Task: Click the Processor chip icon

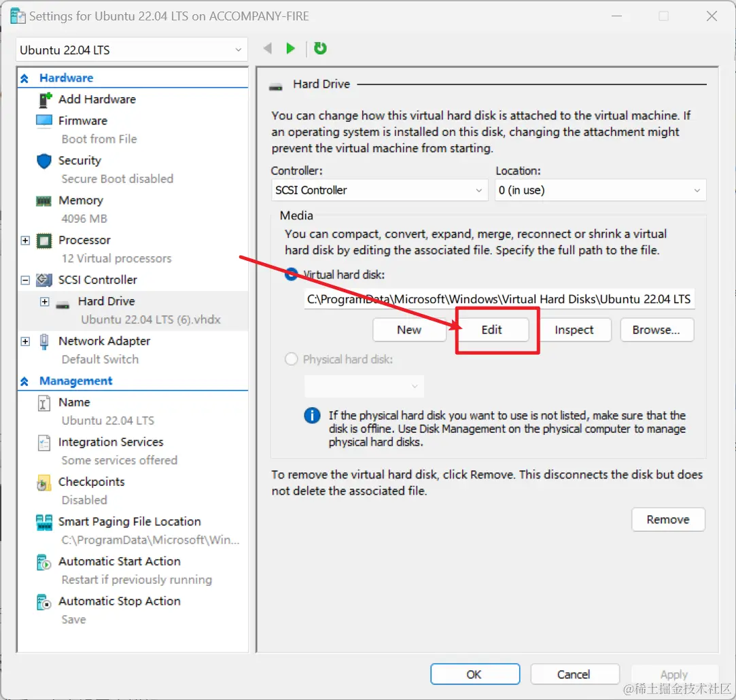Action: click(x=44, y=241)
